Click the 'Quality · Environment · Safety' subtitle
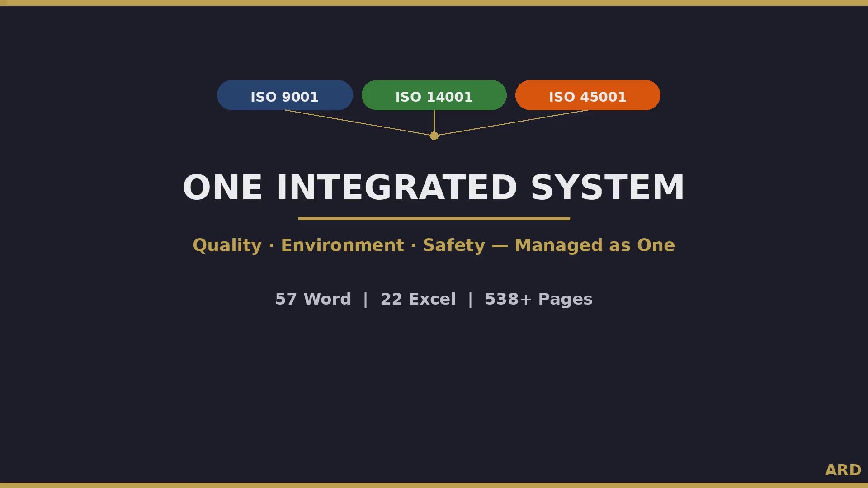Image resolution: width=868 pixels, height=488 pixels. [339, 245]
